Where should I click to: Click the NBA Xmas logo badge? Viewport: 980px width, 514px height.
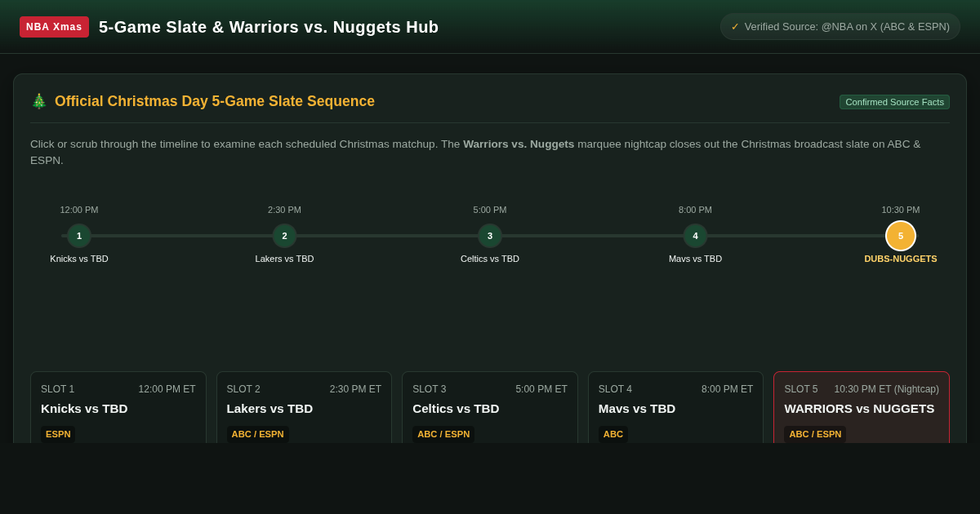54,27
